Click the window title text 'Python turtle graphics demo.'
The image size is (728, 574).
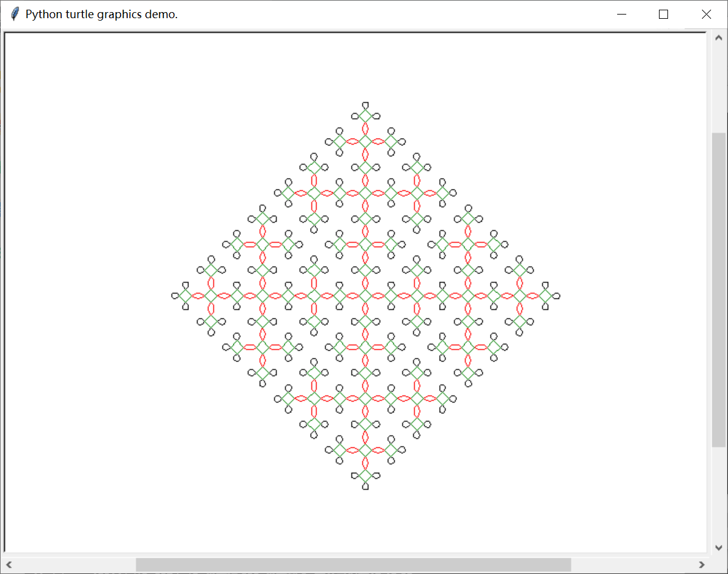click(102, 15)
